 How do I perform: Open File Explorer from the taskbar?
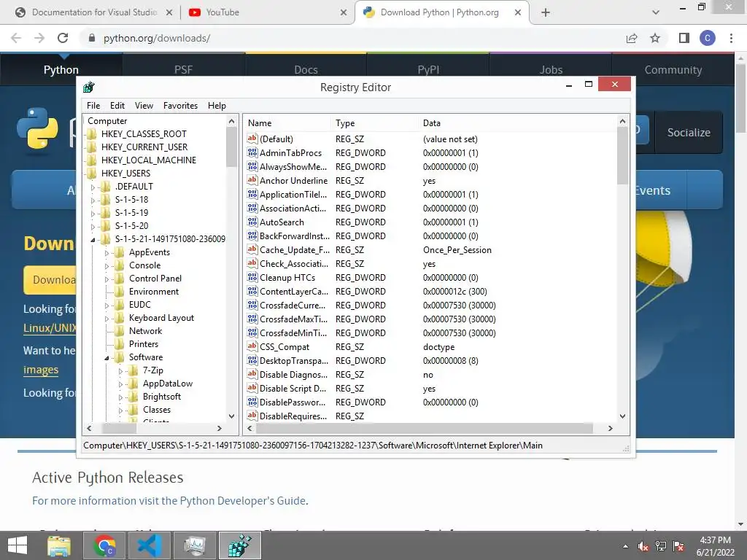coord(59,545)
